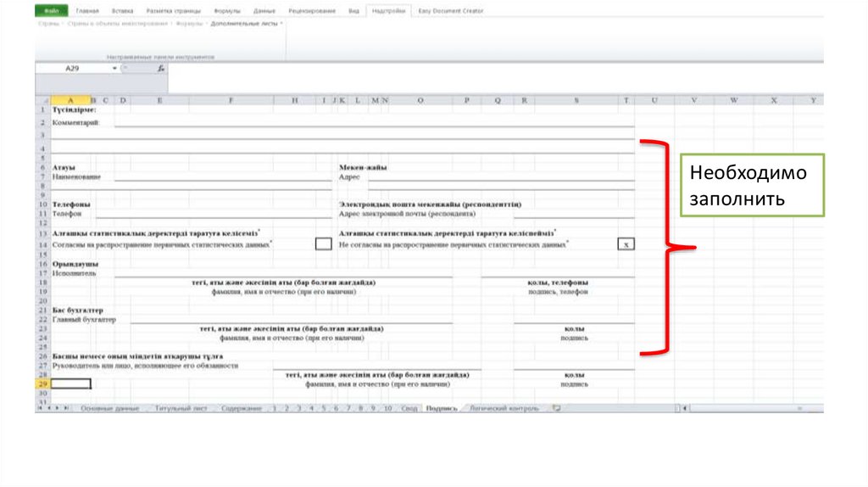Switch to the Данные ribbon tab
This screenshot has height=487, width=868.
(x=264, y=10)
